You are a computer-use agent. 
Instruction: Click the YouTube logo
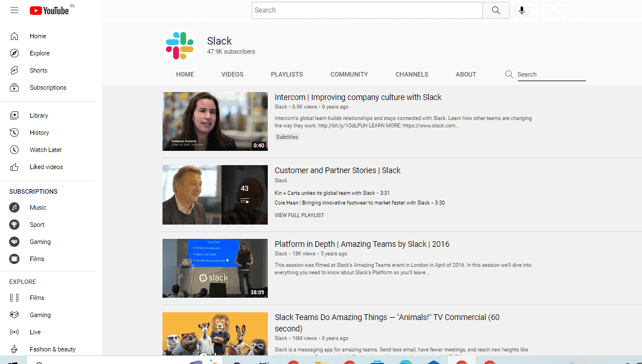pos(49,11)
